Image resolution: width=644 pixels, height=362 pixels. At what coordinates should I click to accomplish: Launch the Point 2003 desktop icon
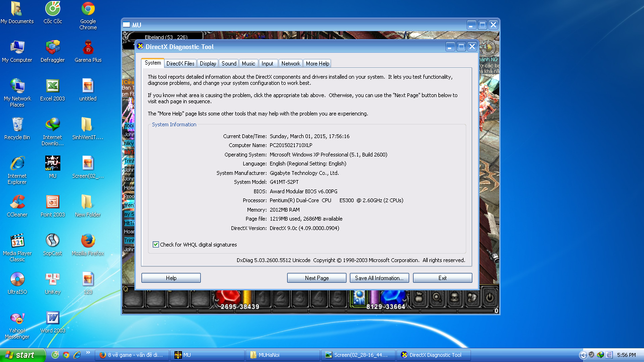[53, 206]
